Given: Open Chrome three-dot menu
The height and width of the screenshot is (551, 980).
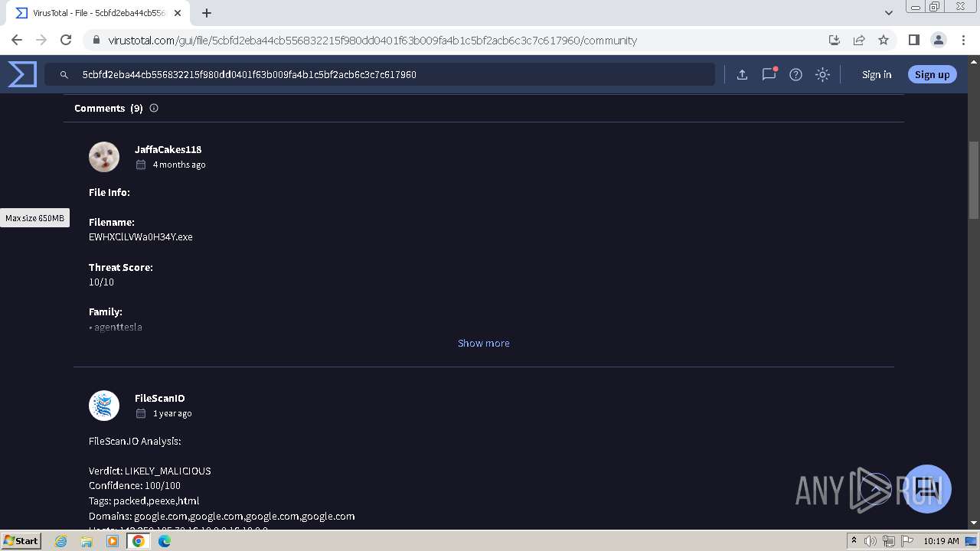Looking at the screenshot, I should point(962,40).
